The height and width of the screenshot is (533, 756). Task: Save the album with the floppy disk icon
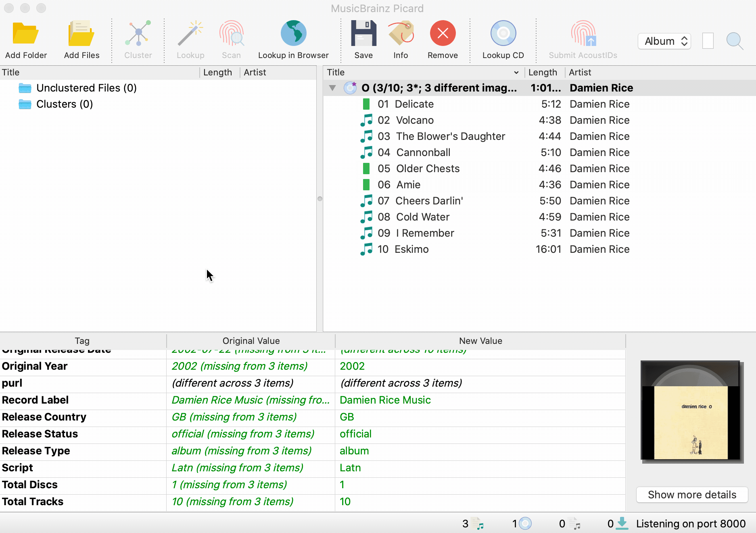coord(363,34)
